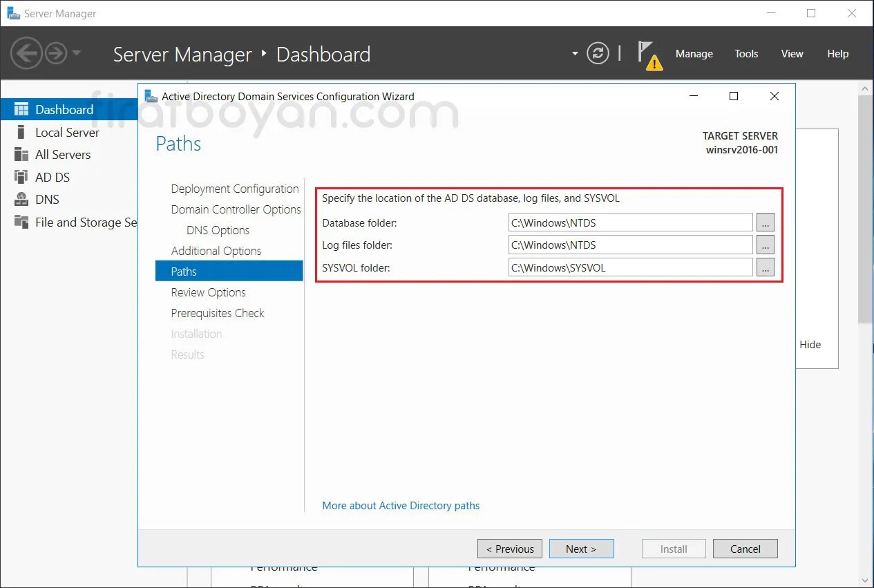Open the More about Active Directory paths link
The height and width of the screenshot is (588, 874).
point(401,505)
